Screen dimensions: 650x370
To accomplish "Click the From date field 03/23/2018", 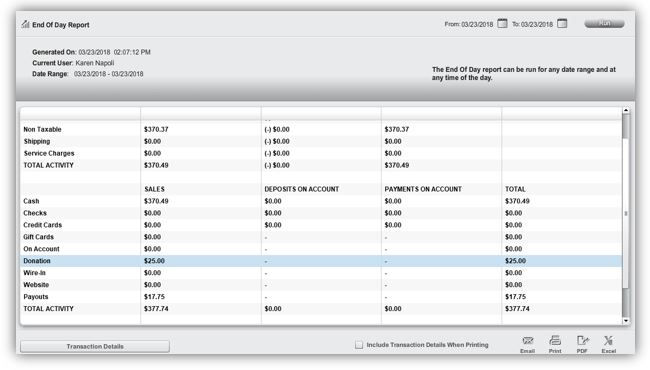I will tap(477, 24).
